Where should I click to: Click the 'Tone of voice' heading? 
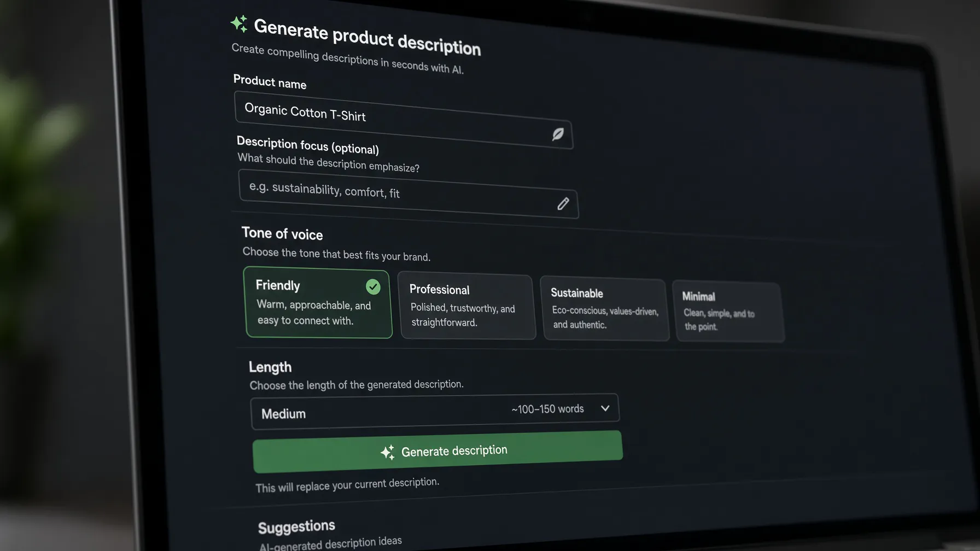point(282,233)
